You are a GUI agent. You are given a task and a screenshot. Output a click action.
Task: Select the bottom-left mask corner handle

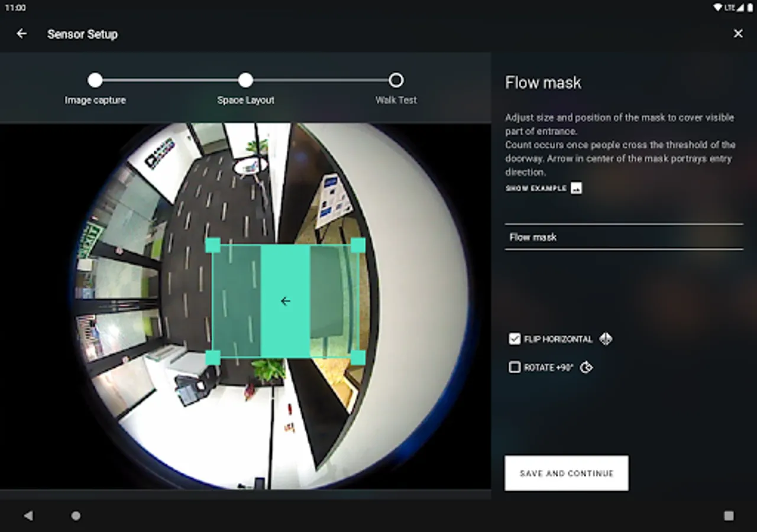(x=213, y=358)
